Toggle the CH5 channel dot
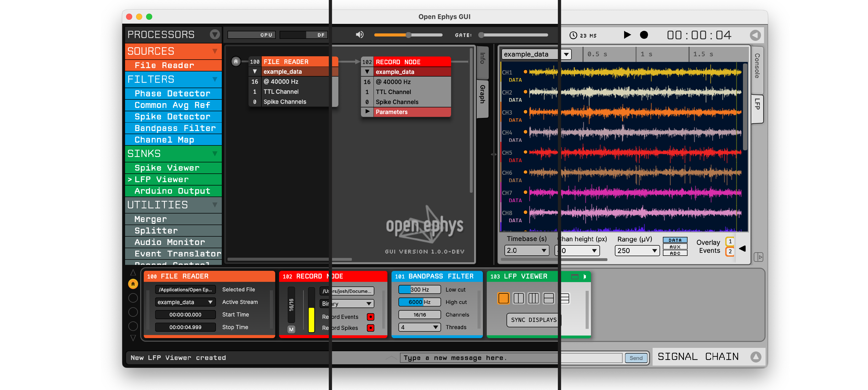868x390 pixels. (x=525, y=152)
